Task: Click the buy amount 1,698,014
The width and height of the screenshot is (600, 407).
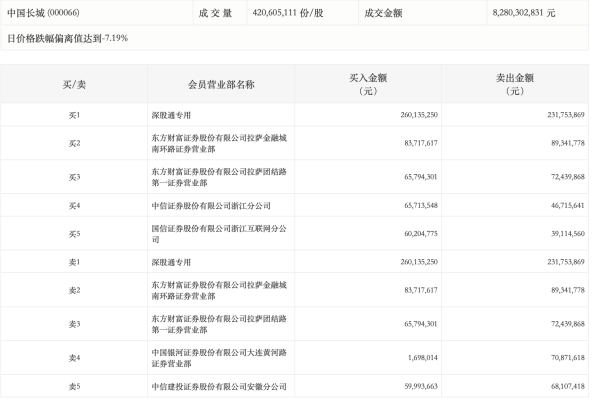Action: [x=423, y=358]
